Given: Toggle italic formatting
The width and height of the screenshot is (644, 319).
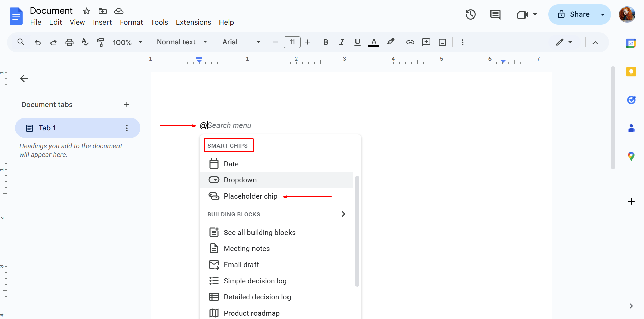Looking at the screenshot, I should tap(341, 42).
